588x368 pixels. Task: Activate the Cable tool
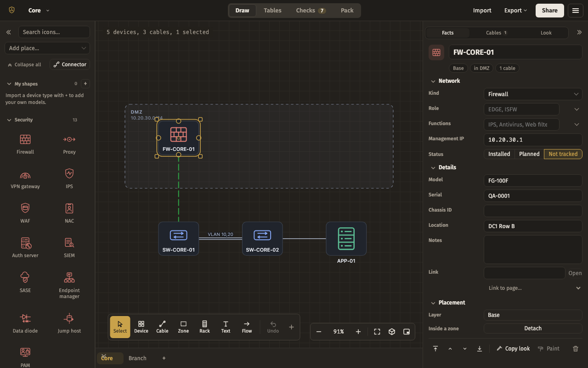(x=162, y=327)
